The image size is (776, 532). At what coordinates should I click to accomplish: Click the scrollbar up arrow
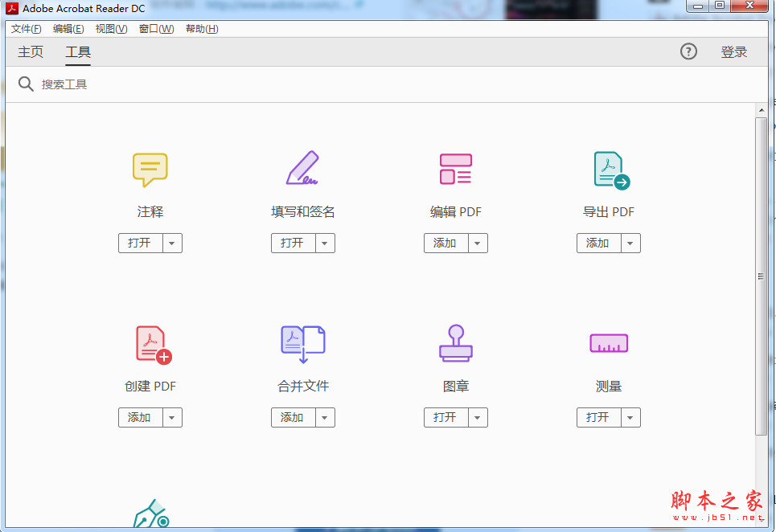point(762,110)
